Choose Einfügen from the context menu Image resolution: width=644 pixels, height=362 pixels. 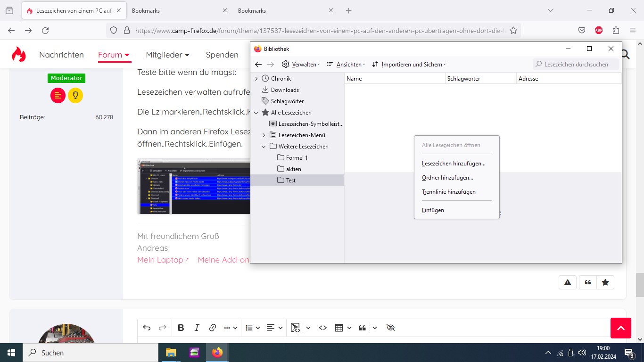(x=433, y=210)
